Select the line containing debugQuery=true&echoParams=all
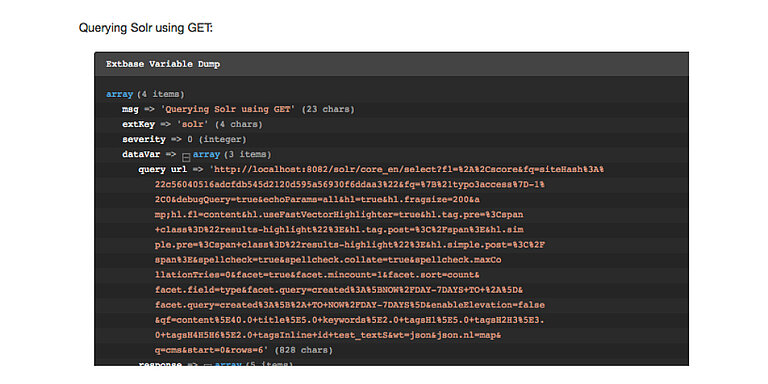 click(317, 200)
